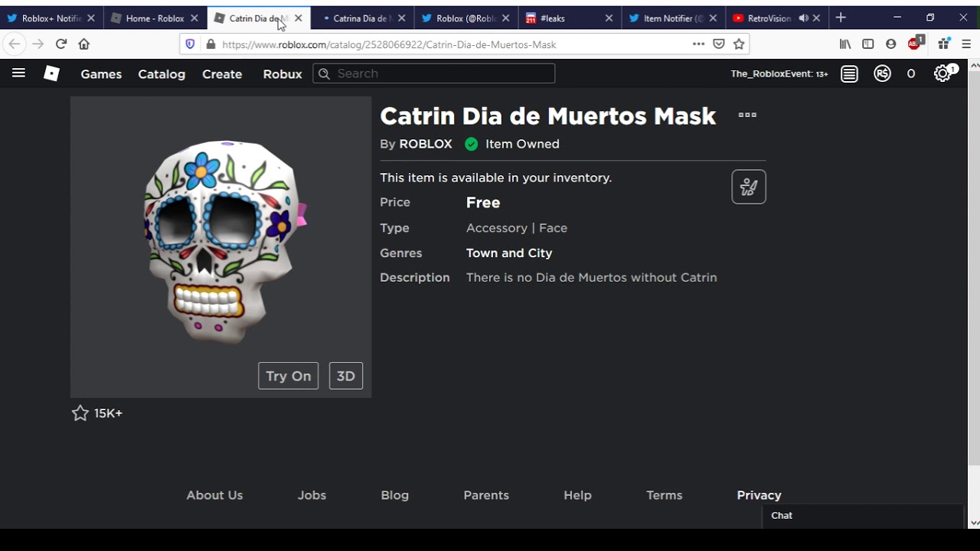Open the Roblox notifications feed icon

[x=849, y=73]
